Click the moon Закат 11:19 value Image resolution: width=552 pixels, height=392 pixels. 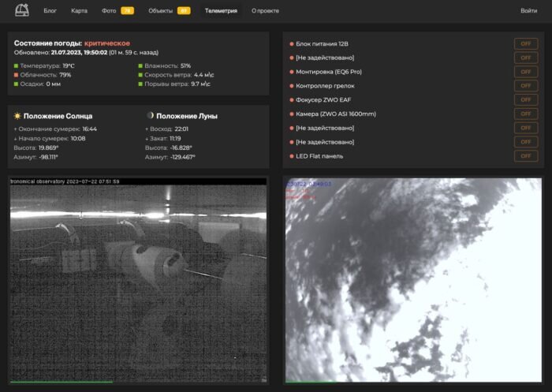[x=175, y=138]
